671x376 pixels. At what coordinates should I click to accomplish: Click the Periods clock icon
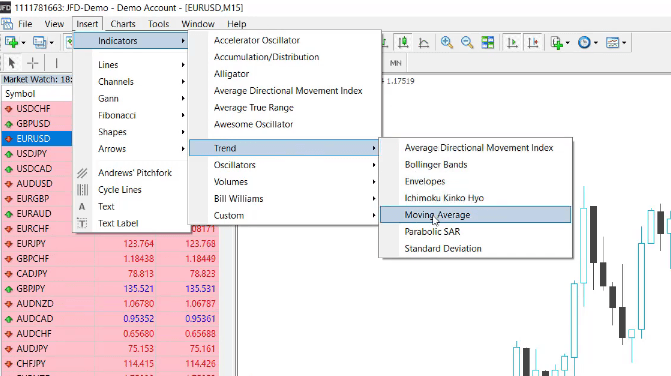584,42
